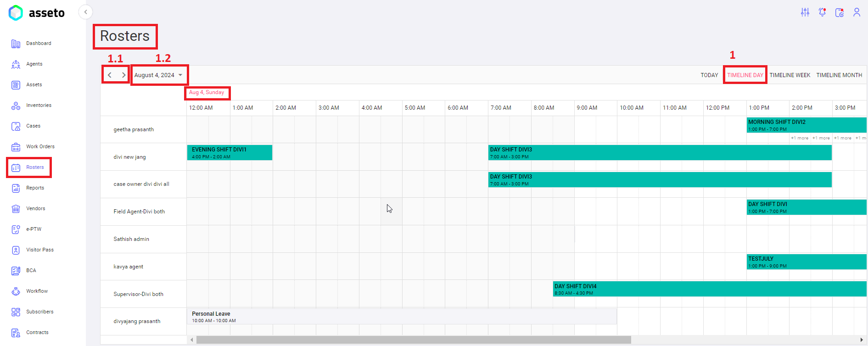Select the Work Orders icon
The height and width of the screenshot is (346, 868).
(x=16, y=147)
